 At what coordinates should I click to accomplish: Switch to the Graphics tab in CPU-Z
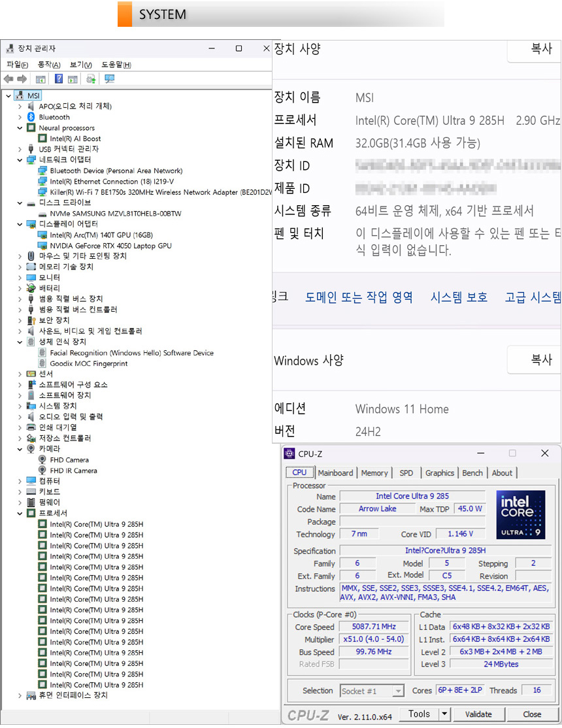pos(439,473)
